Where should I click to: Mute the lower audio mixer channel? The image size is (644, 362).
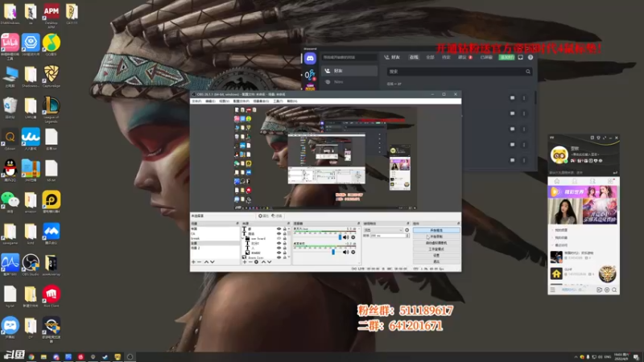[x=345, y=252]
